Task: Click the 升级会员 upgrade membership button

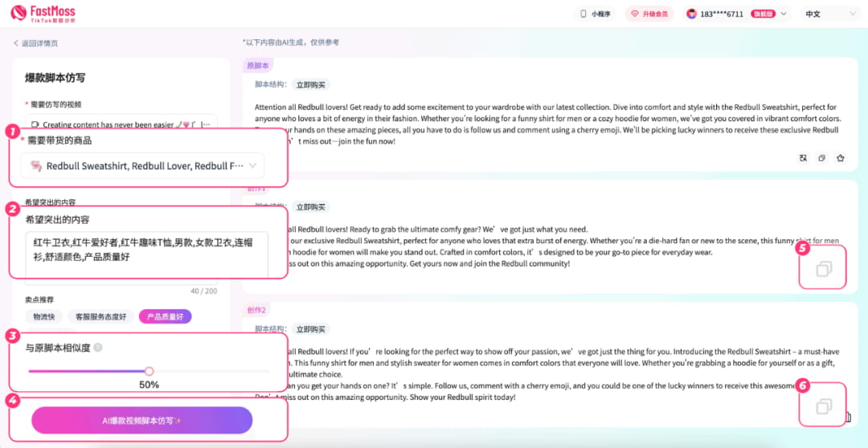Action: pos(649,14)
